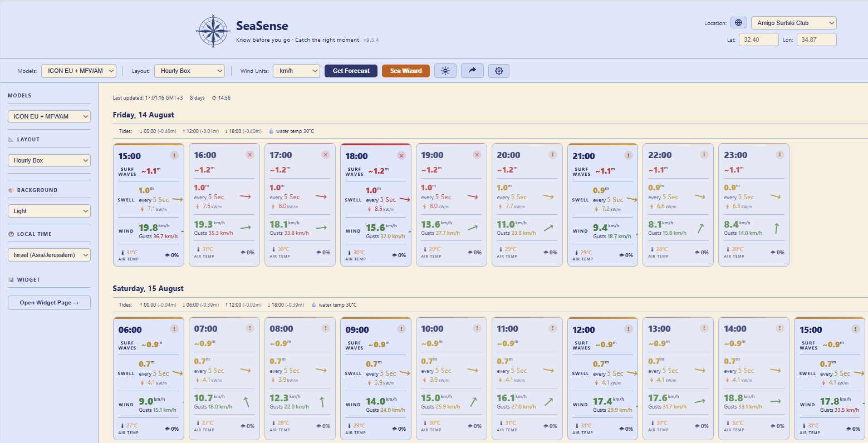Click wind speed 19.8 km/h on Friday 15:00
Screen dimensions: 868x443
click(154, 228)
